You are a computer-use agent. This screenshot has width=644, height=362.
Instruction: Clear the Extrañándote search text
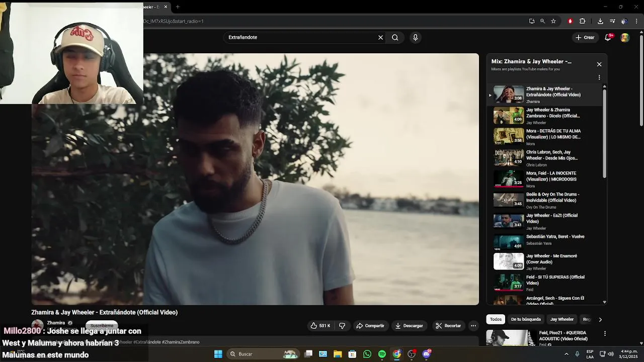click(380, 37)
